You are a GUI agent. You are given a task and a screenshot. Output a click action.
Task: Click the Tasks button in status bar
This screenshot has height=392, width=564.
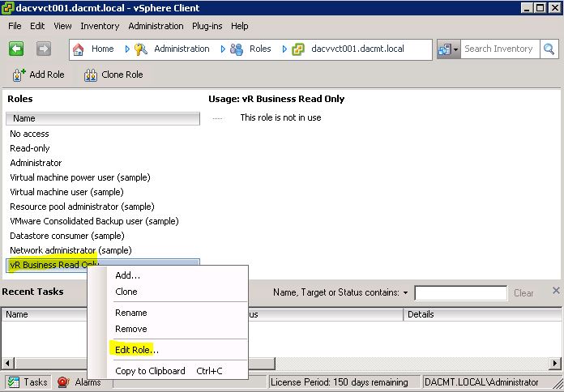(28, 382)
